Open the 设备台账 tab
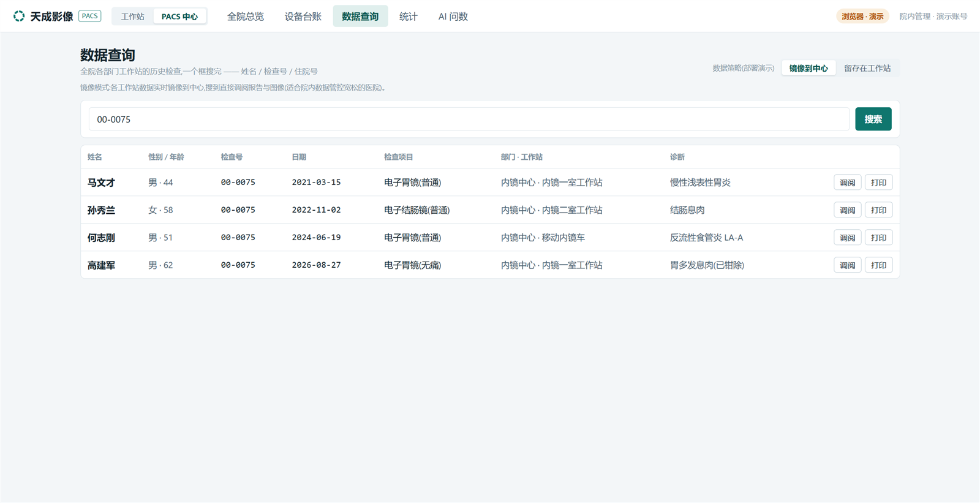 pyautogui.click(x=303, y=17)
